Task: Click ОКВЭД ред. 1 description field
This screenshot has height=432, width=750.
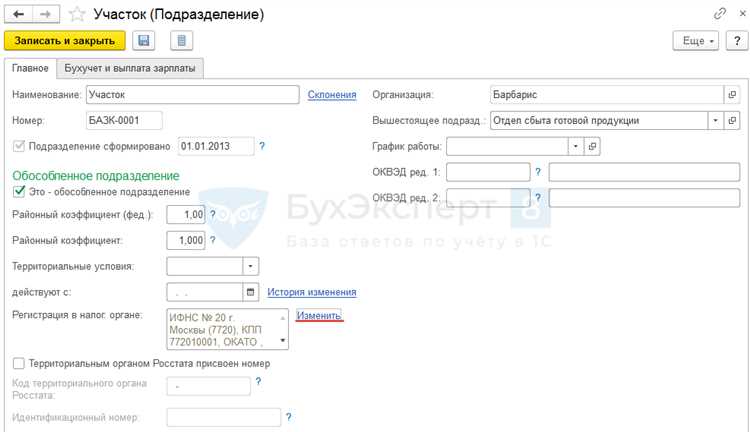Action: (x=644, y=172)
